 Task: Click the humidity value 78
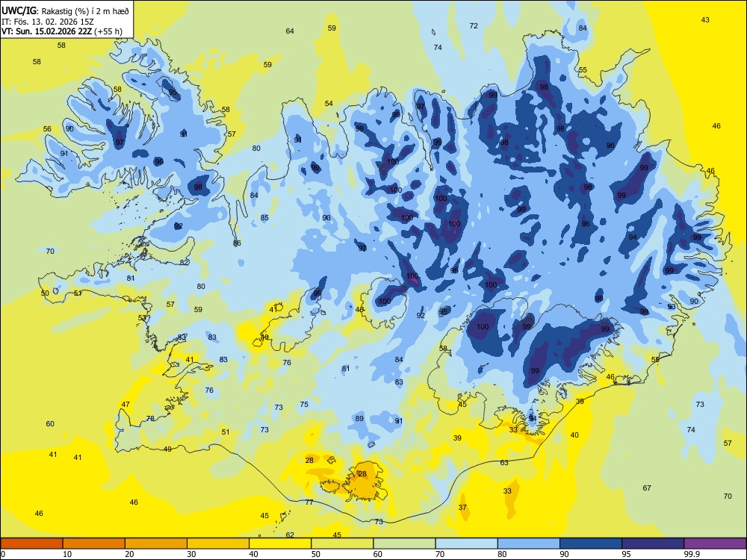(150, 419)
